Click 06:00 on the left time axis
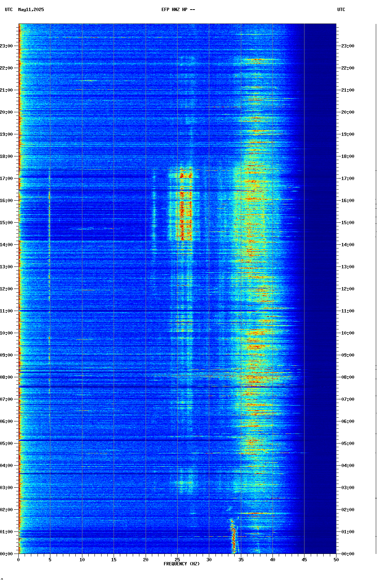Viewport: 392px width, 583px height. tap(6, 421)
